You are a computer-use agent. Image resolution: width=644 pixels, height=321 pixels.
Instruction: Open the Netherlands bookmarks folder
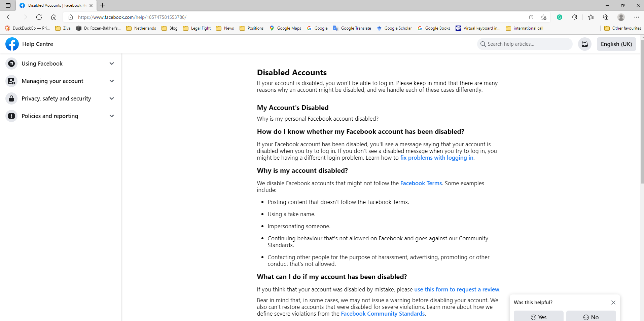click(x=141, y=28)
